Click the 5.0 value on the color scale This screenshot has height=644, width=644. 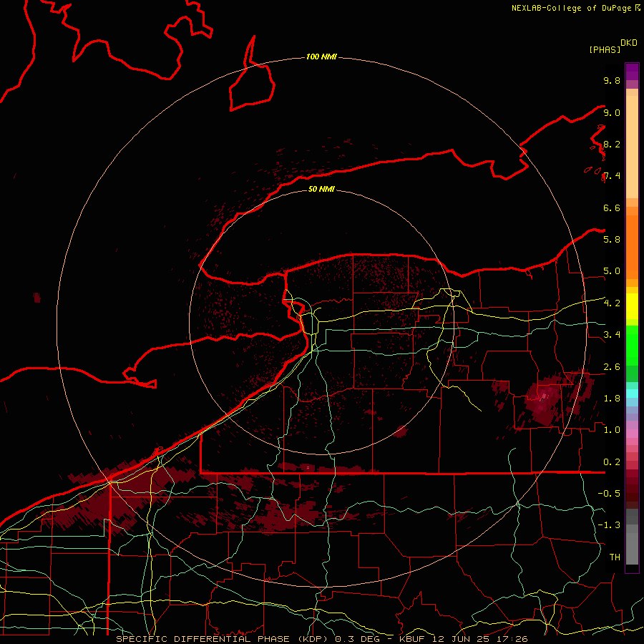tap(612, 271)
